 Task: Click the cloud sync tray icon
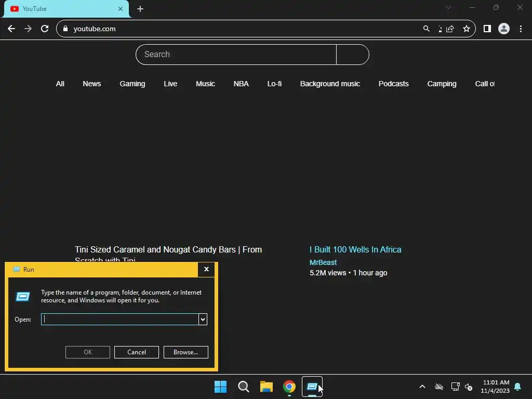(439, 387)
